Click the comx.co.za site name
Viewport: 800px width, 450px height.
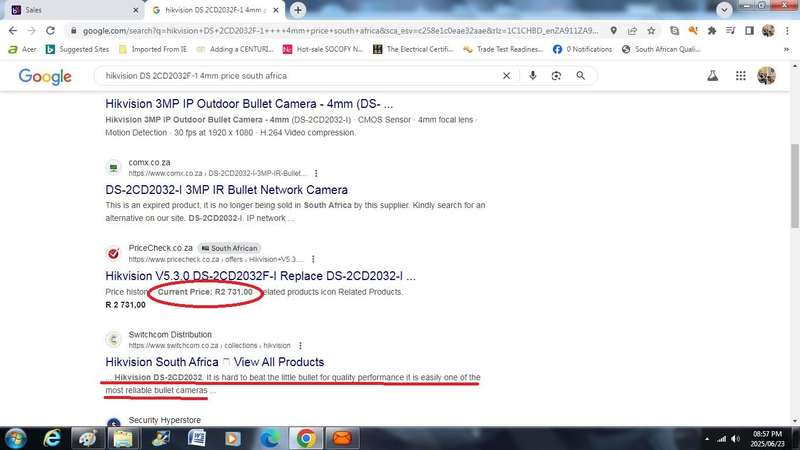click(149, 162)
